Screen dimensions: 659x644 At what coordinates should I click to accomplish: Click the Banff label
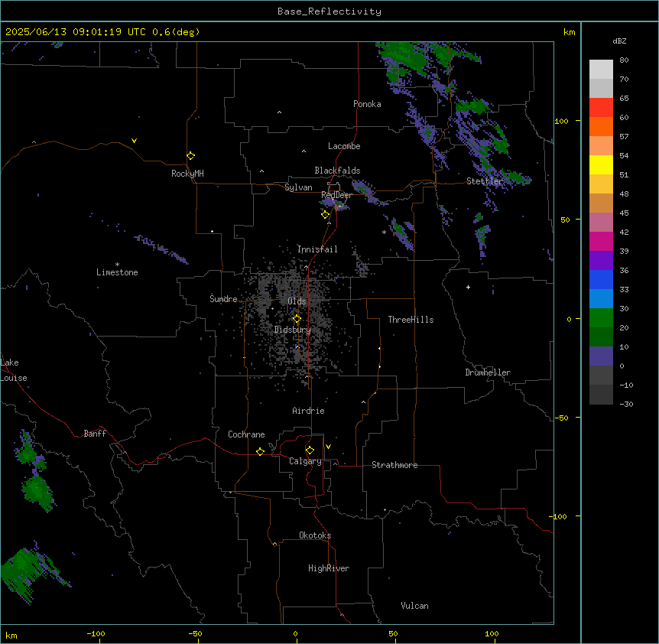[x=95, y=434]
